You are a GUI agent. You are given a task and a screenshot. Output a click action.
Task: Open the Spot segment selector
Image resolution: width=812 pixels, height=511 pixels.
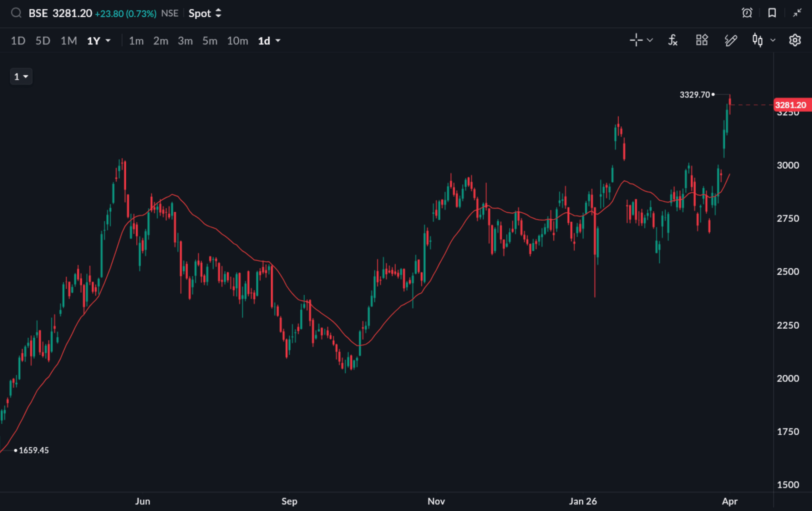pyautogui.click(x=205, y=13)
